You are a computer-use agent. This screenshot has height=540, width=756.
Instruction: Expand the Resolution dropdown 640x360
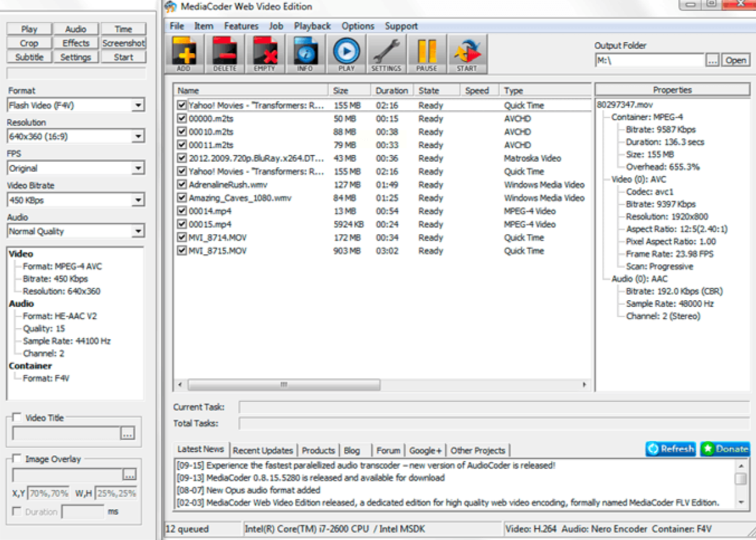138,136
